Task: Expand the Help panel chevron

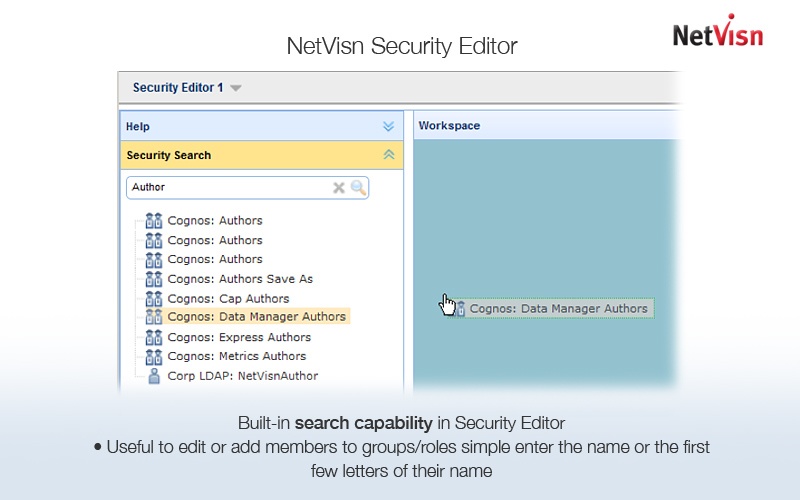Action: point(388,126)
